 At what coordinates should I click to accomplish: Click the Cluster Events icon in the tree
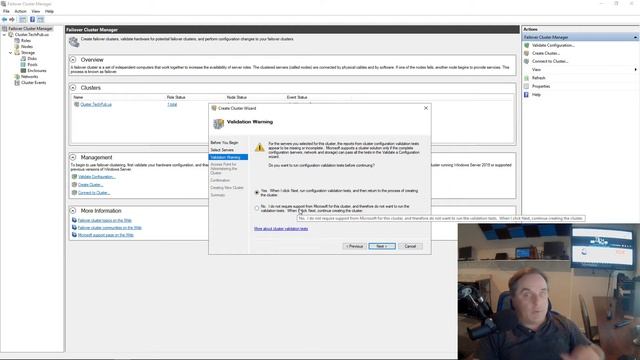(x=17, y=82)
